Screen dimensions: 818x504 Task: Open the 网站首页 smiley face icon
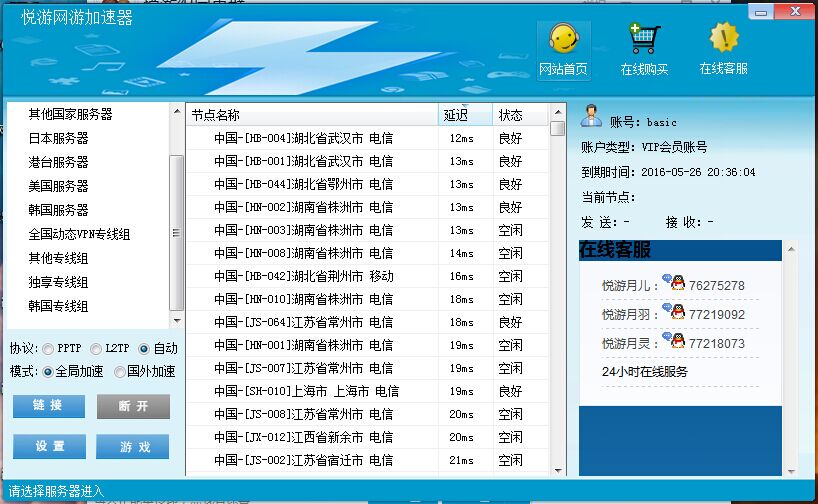click(x=563, y=41)
